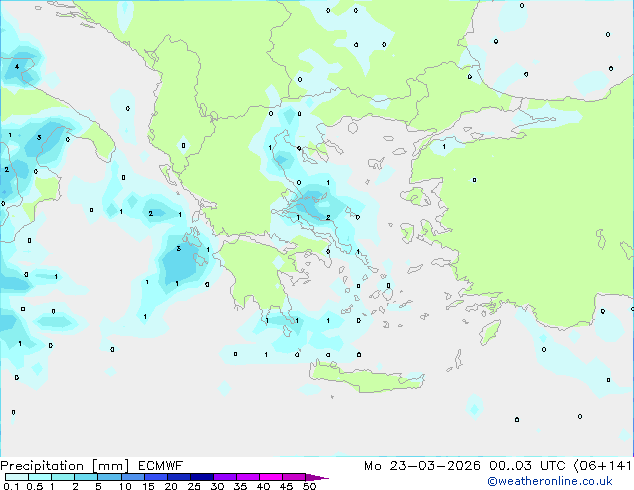This screenshot has width=634, height=490.
Task: Click the above-50 mm arrow tip of legend
Action: [317, 477]
